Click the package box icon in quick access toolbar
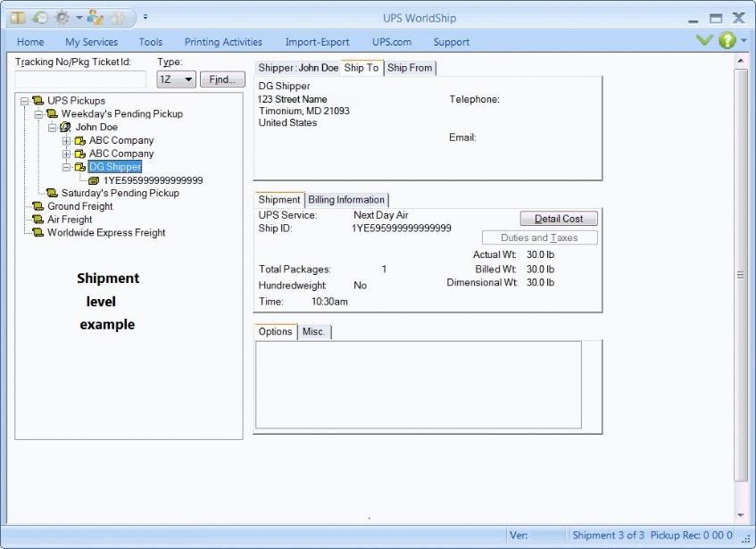This screenshot has width=756, height=549. click(18, 18)
